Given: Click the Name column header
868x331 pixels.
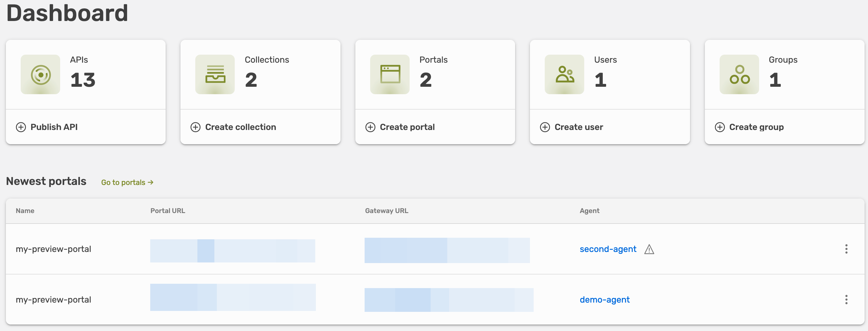Looking at the screenshot, I should (25, 211).
